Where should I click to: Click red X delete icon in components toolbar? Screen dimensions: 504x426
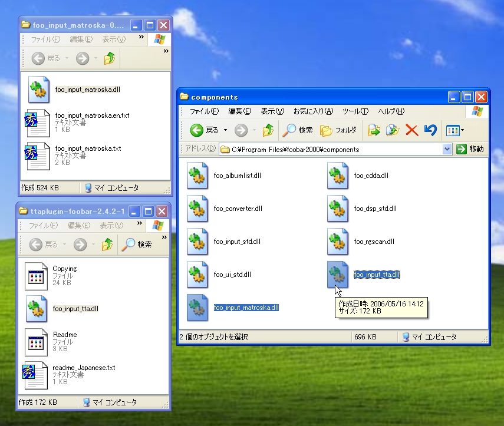click(x=412, y=130)
